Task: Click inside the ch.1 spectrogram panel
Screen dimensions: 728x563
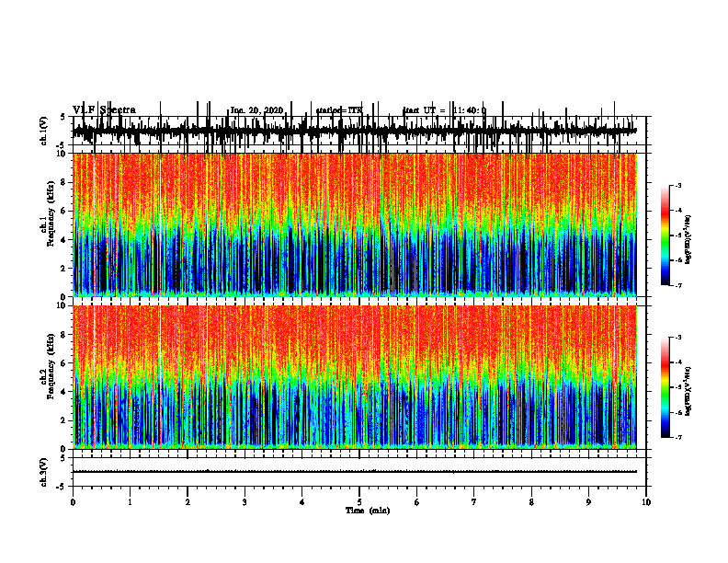Action: tap(354, 224)
